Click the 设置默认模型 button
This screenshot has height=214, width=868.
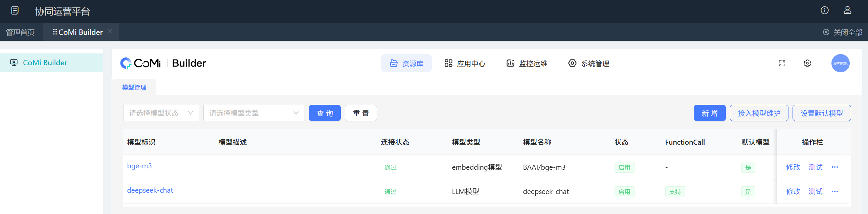822,113
